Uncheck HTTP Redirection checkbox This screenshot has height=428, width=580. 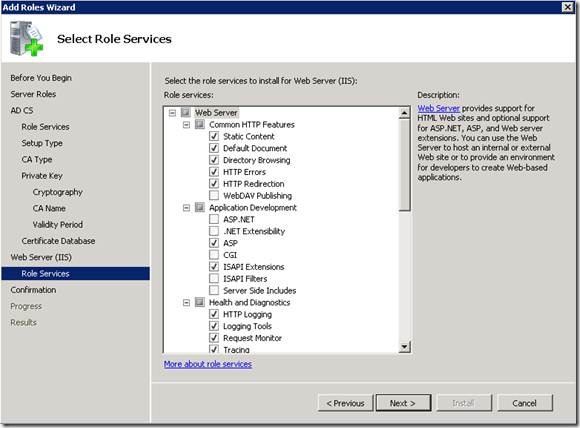click(214, 183)
